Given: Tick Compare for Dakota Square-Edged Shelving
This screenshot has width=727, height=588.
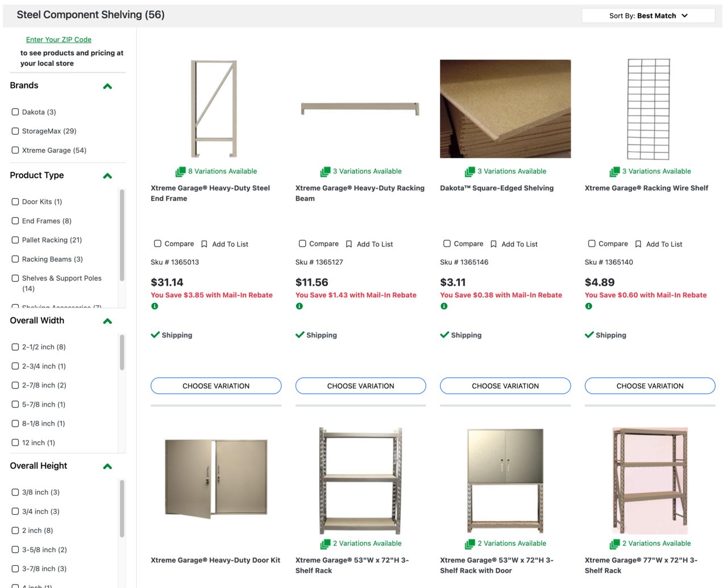Looking at the screenshot, I should point(447,244).
